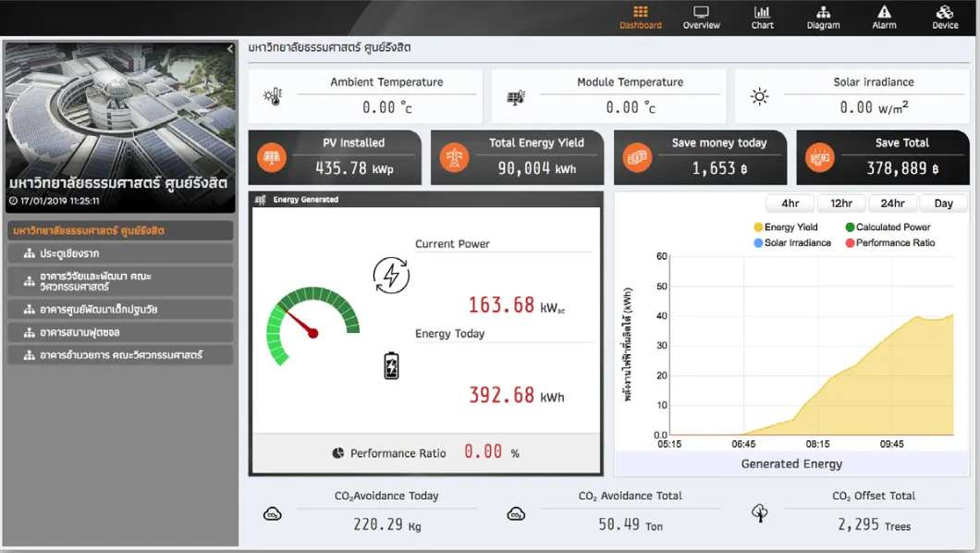Screen dimensions: 980x553
Task: Select อาคารสนามฟุตซอล site
Action: [x=120, y=332]
